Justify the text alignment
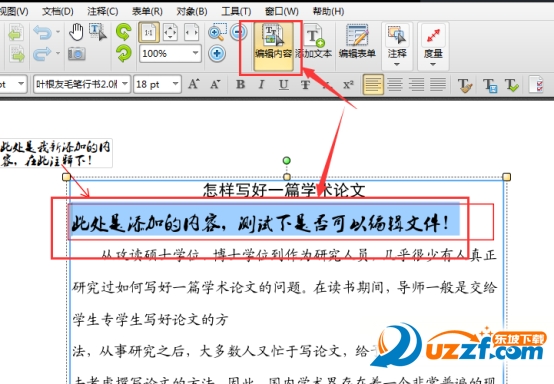The height and width of the screenshot is (384, 554). (x=438, y=85)
